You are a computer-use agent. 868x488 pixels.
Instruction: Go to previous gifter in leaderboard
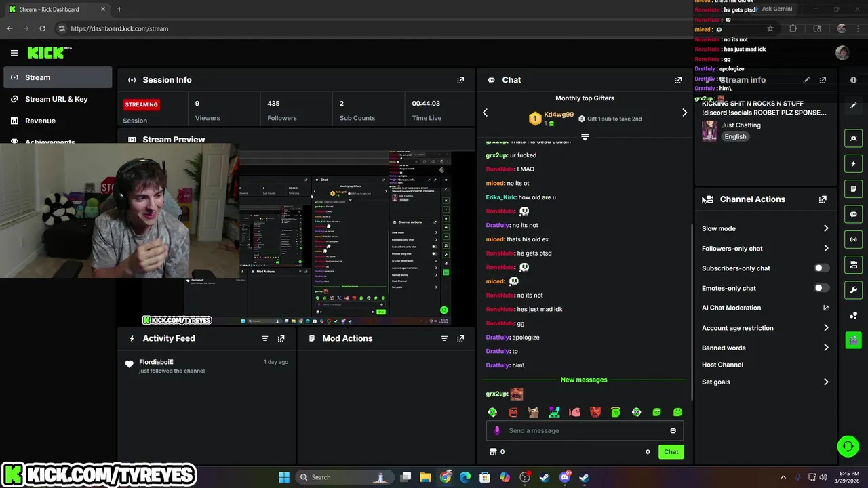tap(485, 113)
